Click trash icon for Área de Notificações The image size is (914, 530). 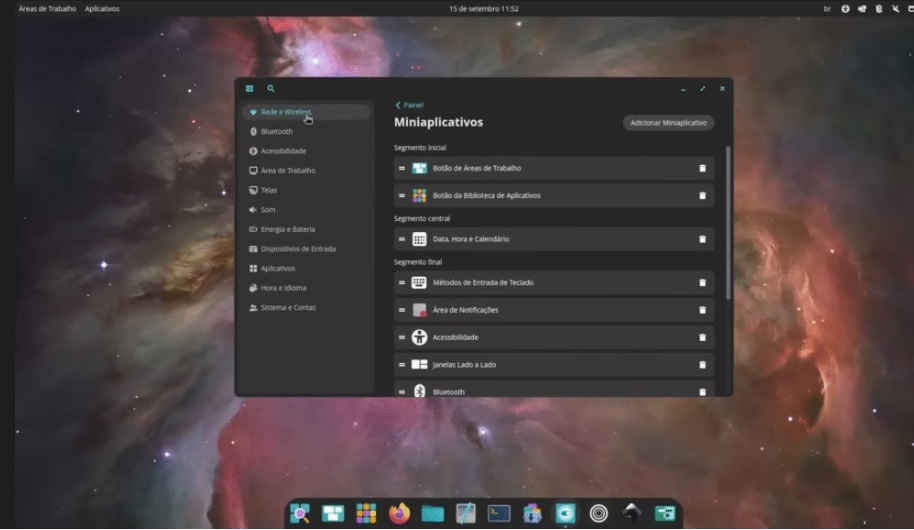tap(702, 310)
